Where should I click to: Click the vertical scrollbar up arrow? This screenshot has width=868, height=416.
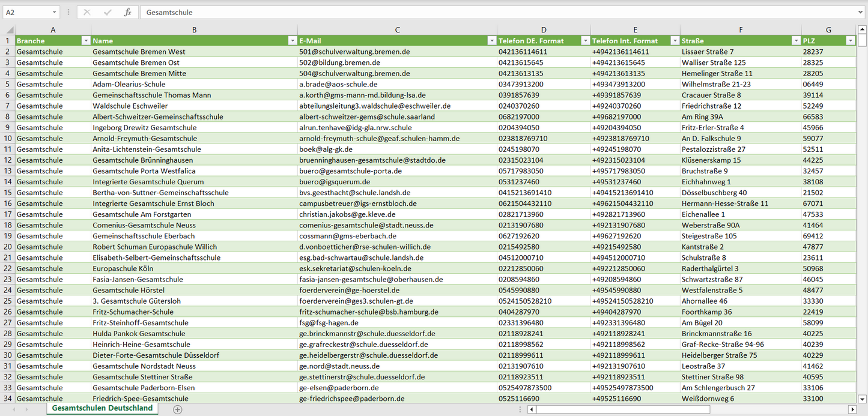863,29
